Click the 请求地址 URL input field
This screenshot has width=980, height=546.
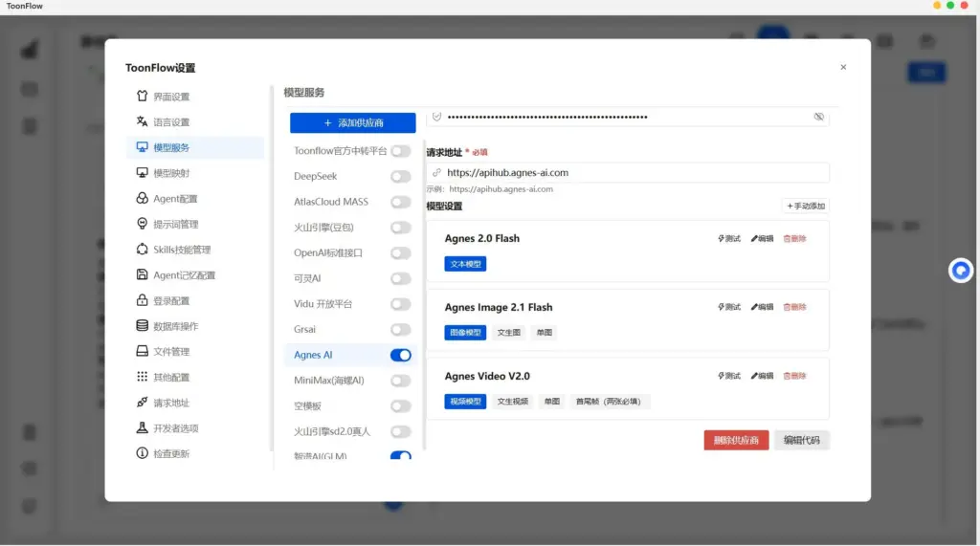628,172
